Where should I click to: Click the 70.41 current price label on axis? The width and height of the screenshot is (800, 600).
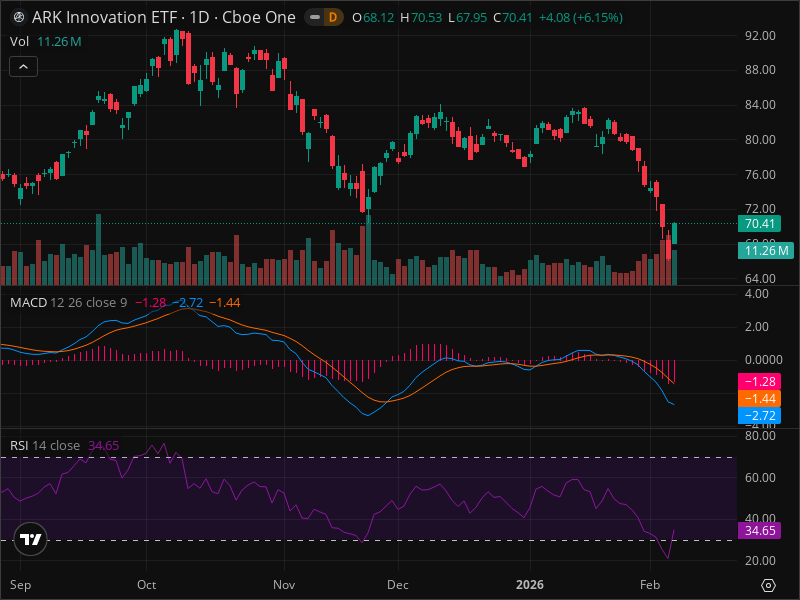(x=759, y=223)
